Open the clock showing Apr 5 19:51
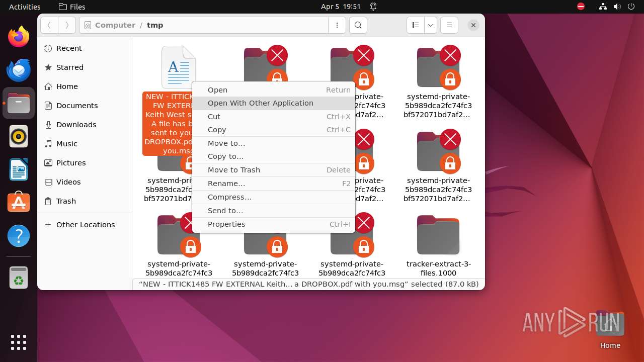This screenshot has height=362, width=644. pyautogui.click(x=341, y=7)
